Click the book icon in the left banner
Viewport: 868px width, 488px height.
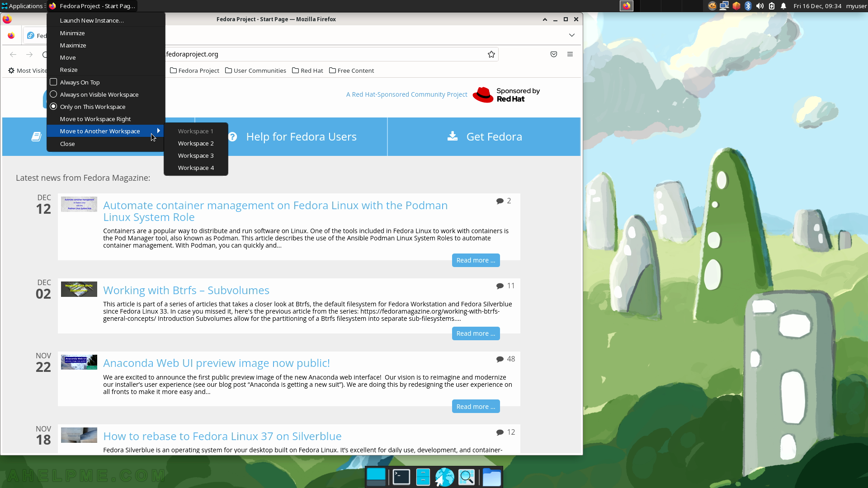coord(36,136)
